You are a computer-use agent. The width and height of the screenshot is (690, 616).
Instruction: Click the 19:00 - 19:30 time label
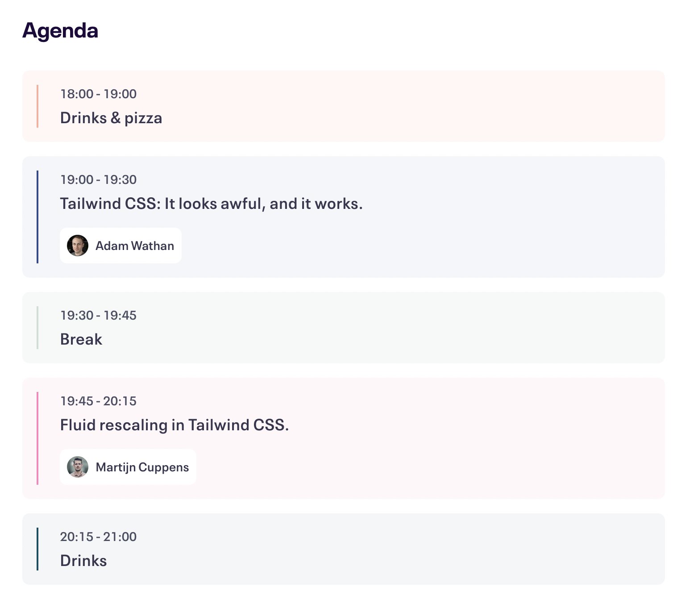98,179
